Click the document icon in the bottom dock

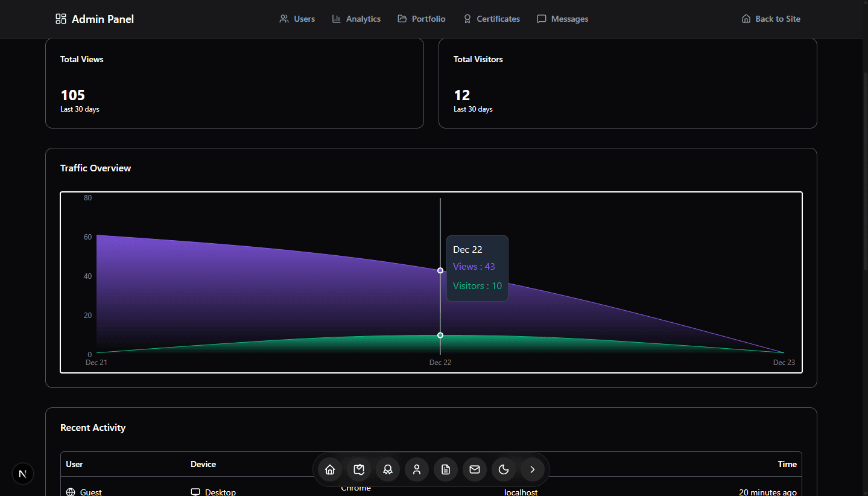pos(446,469)
